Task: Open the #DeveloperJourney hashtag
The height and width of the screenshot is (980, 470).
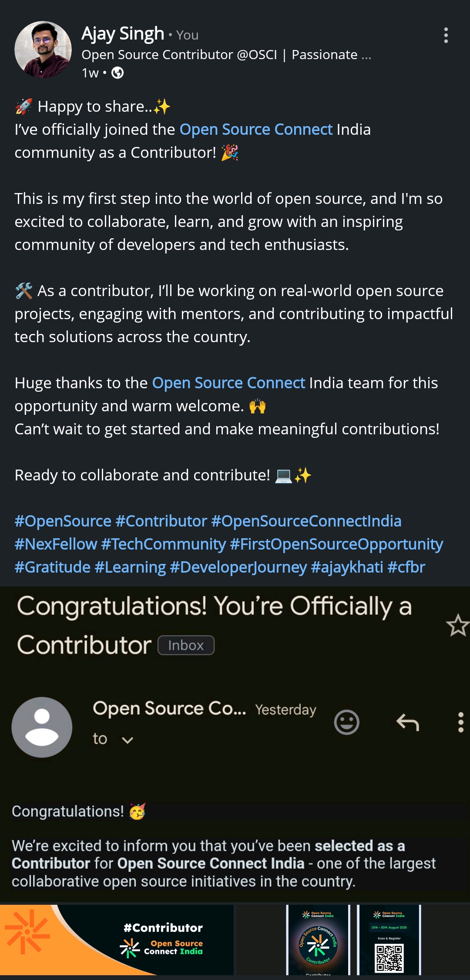Action: tap(238, 567)
